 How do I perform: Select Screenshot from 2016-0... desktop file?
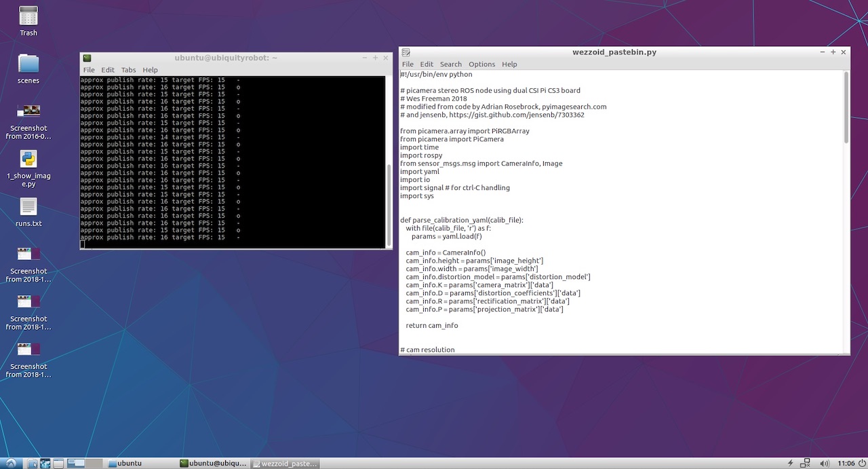click(x=28, y=121)
